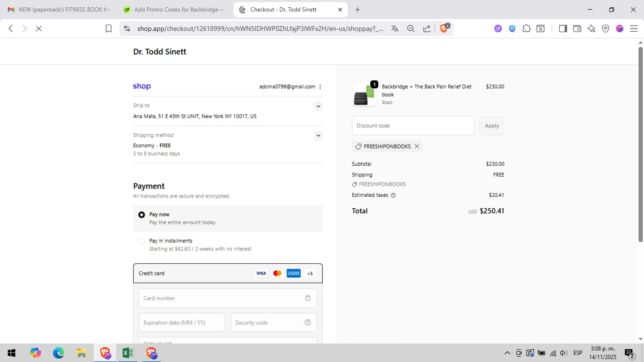
Task: Open Copilot from the taskbar
Action: click(x=35, y=353)
